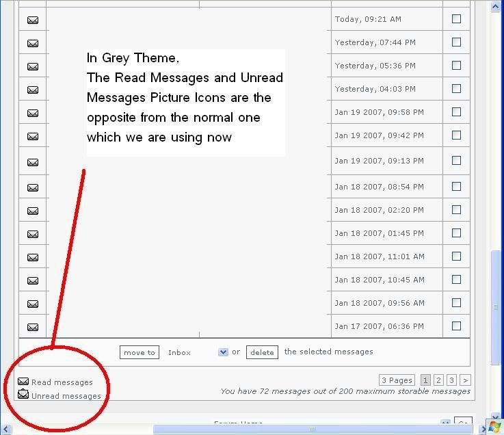Click envelope icon for Jan 18 11:01 AM message

[x=32, y=258]
